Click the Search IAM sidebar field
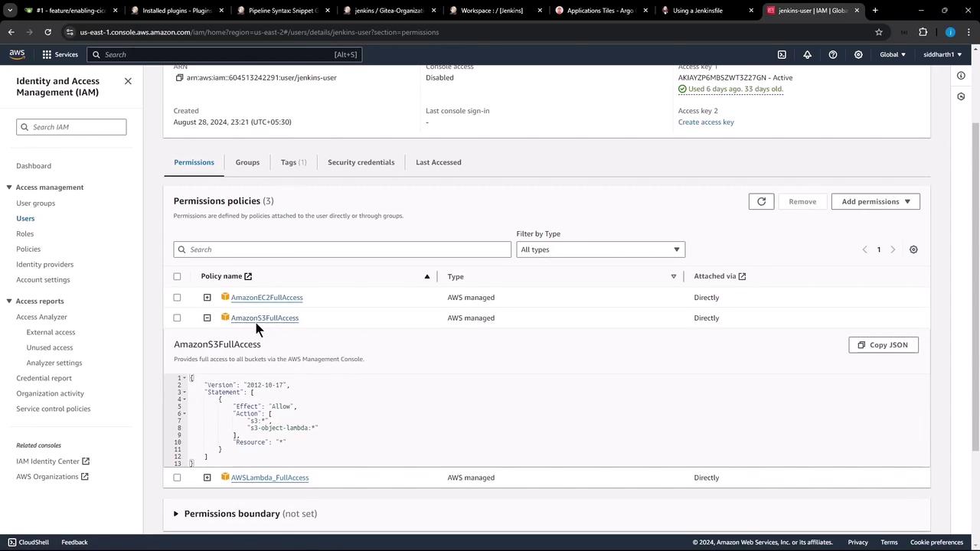Screen dimensions: 980x551 (x=71, y=127)
